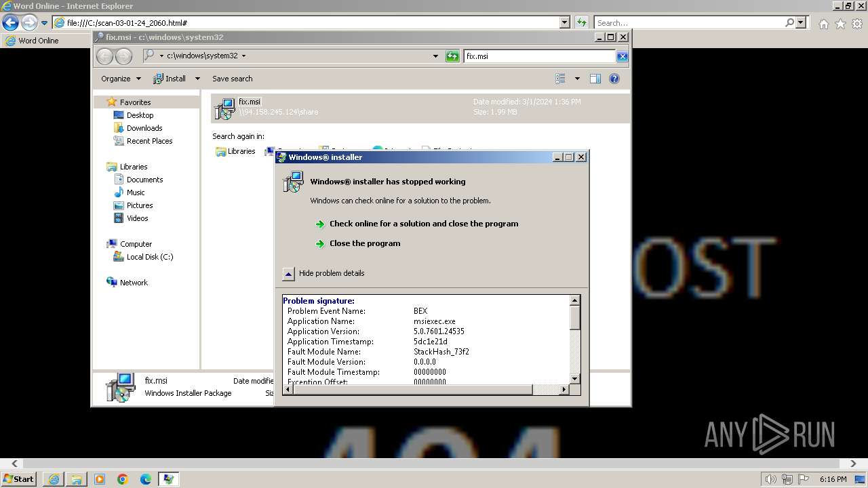Open the Videos library

click(137, 218)
